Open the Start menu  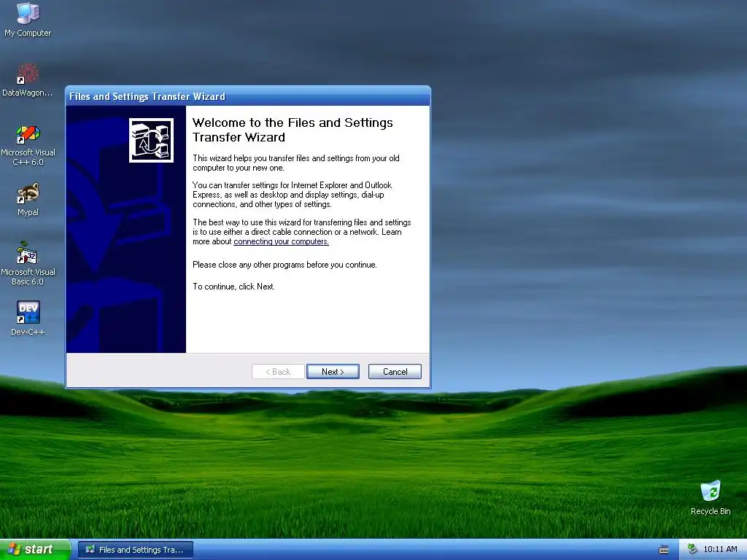[x=35, y=549]
